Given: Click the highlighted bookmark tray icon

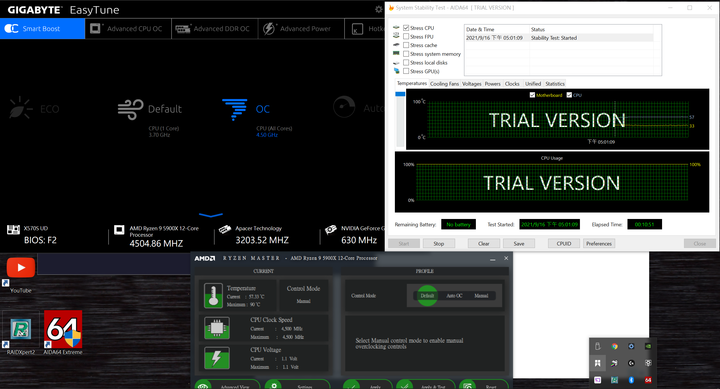Looking at the screenshot, I should 597,363.
